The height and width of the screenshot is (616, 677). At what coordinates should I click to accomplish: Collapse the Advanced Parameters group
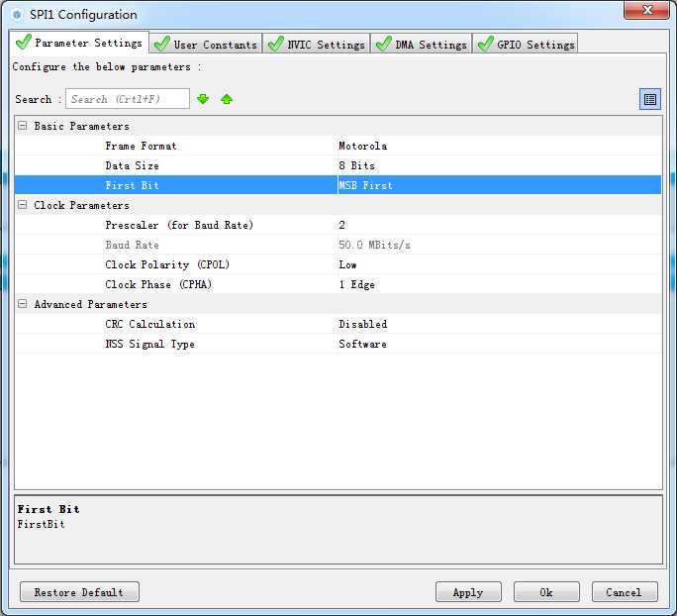pos(23,304)
